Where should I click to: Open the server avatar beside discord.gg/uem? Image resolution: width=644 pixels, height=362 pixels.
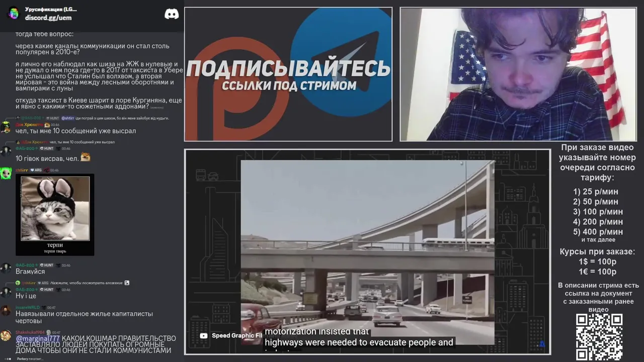(x=14, y=13)
